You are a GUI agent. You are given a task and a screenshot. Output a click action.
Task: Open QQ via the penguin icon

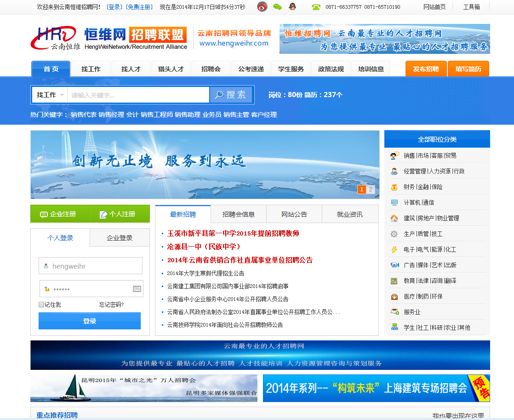[x=291, y=6]
